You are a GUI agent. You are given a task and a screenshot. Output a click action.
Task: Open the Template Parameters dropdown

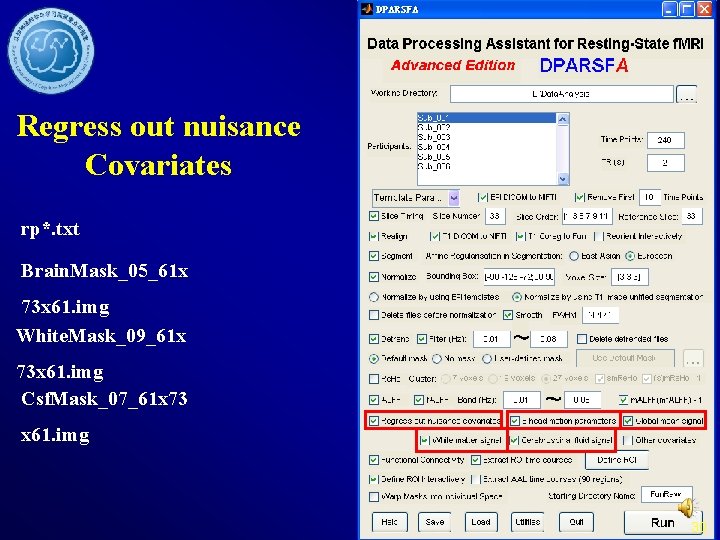coord(416,198)
